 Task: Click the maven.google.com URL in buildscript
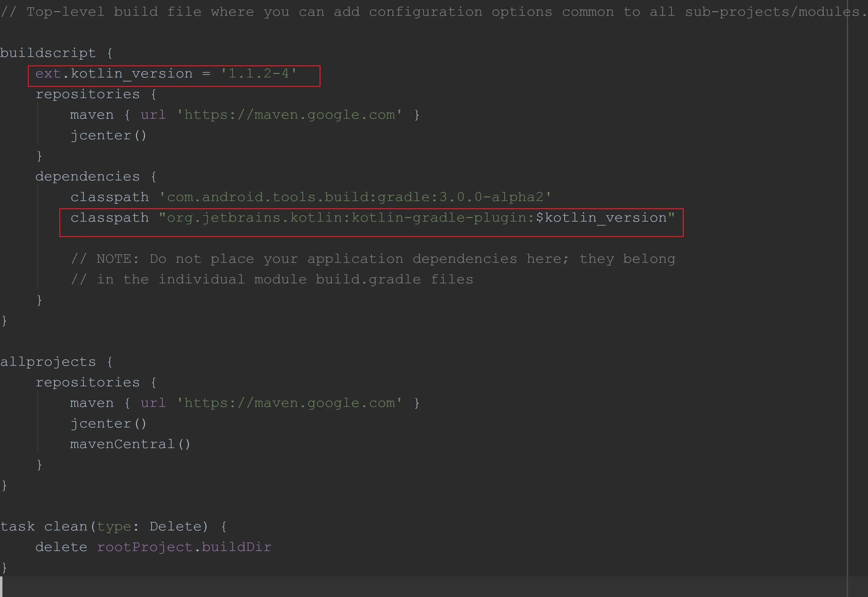tap(289, 115)
